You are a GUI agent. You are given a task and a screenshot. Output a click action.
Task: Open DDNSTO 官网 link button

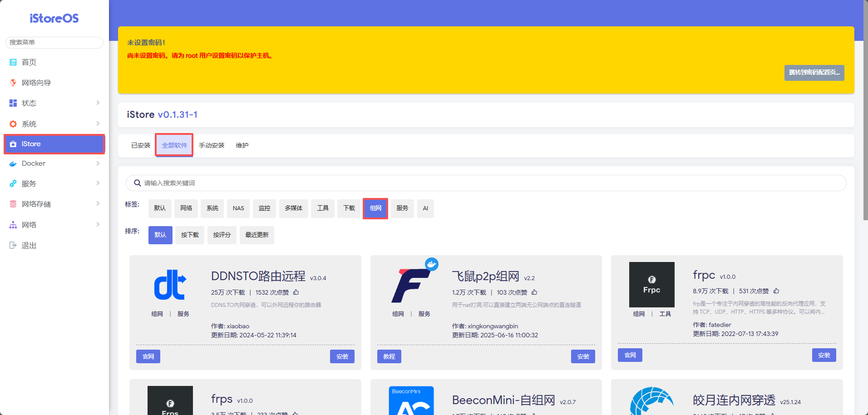[x=148, y=356]
